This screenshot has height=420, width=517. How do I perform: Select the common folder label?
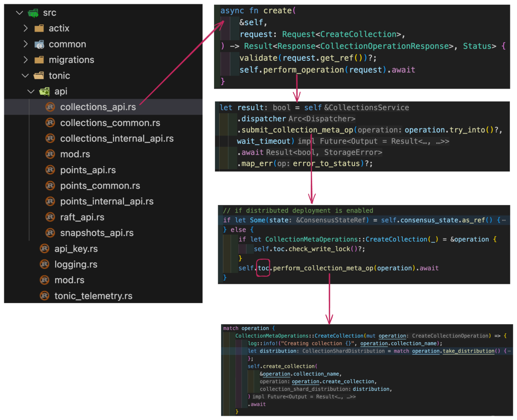pos(67,44)
